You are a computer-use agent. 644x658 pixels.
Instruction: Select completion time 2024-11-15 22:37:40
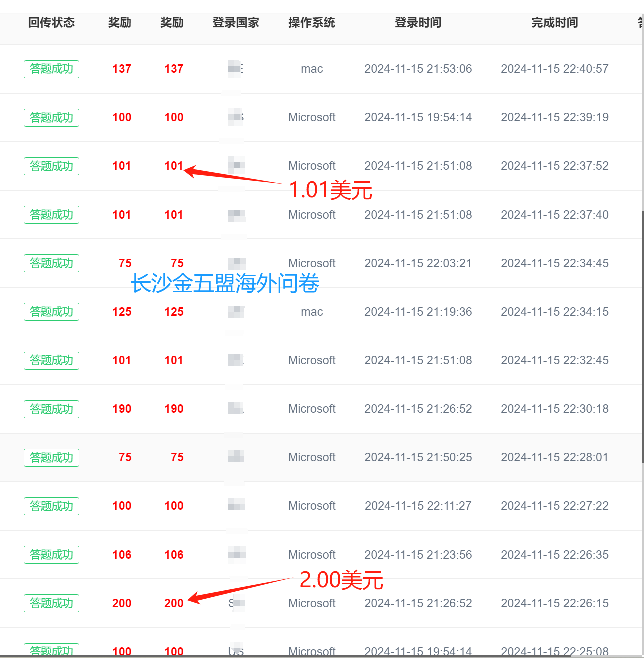[555, 215]
